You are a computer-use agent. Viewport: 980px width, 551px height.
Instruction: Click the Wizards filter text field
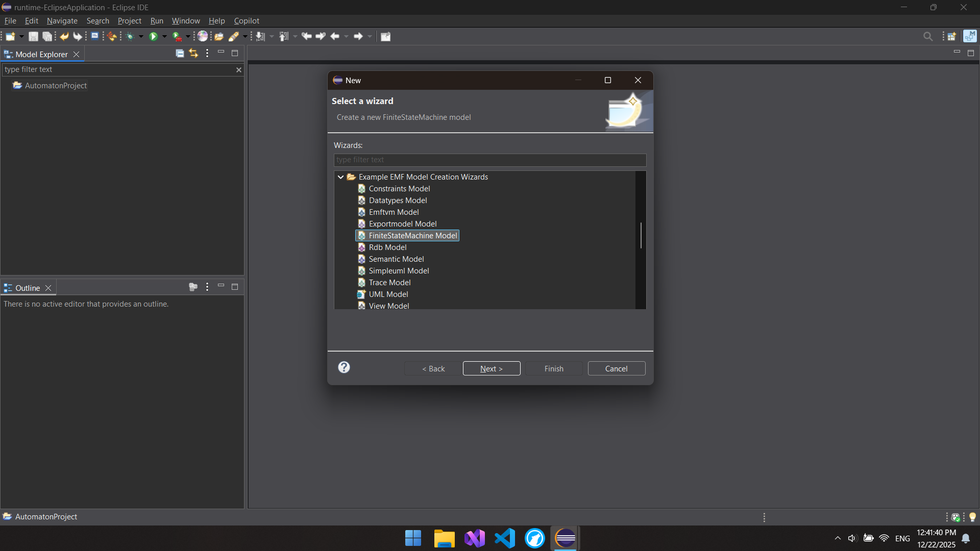[x=489, y=160]
